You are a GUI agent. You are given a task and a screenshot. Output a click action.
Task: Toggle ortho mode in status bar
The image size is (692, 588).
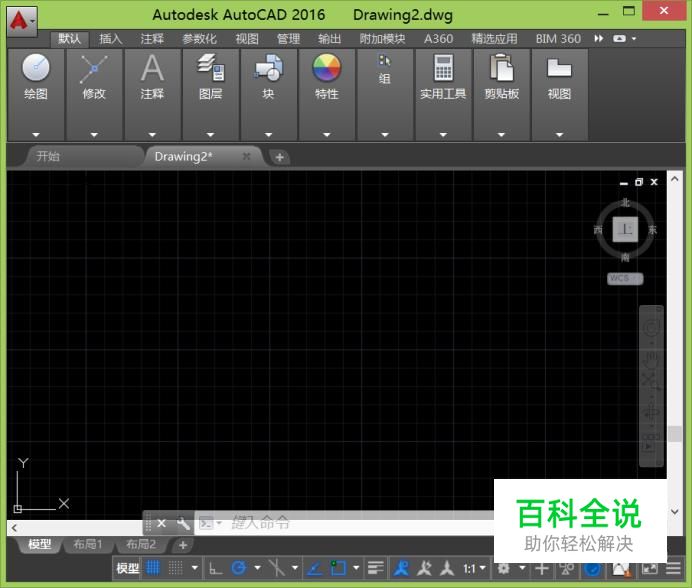215,568
